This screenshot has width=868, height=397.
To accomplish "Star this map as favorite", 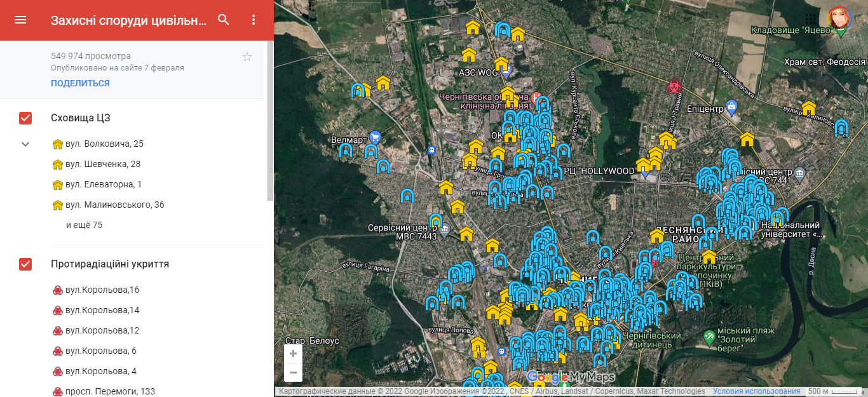I will [x=247, y=57].
